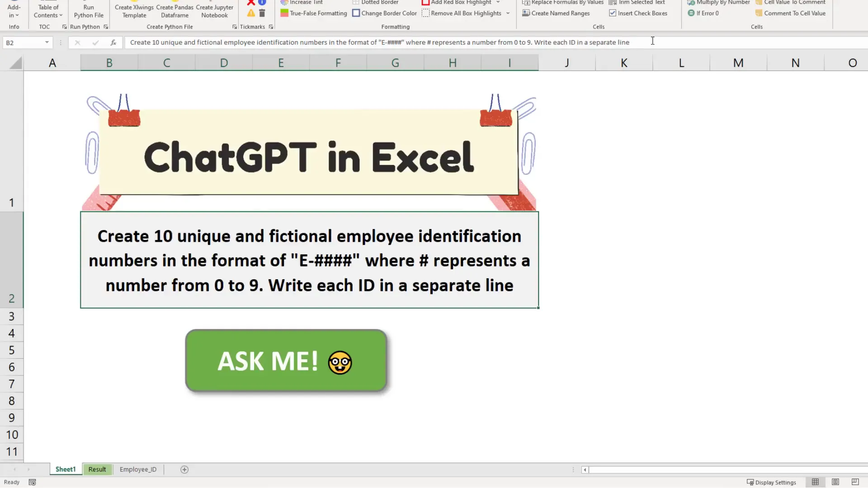The height and width of the screenshot is (488, 868).
Task: Enable If Error 0
Action: [703, 13]
